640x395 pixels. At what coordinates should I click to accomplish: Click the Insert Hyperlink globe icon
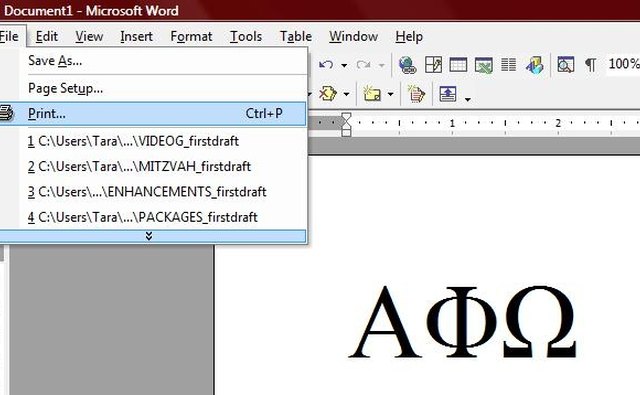tap(407, 64)
